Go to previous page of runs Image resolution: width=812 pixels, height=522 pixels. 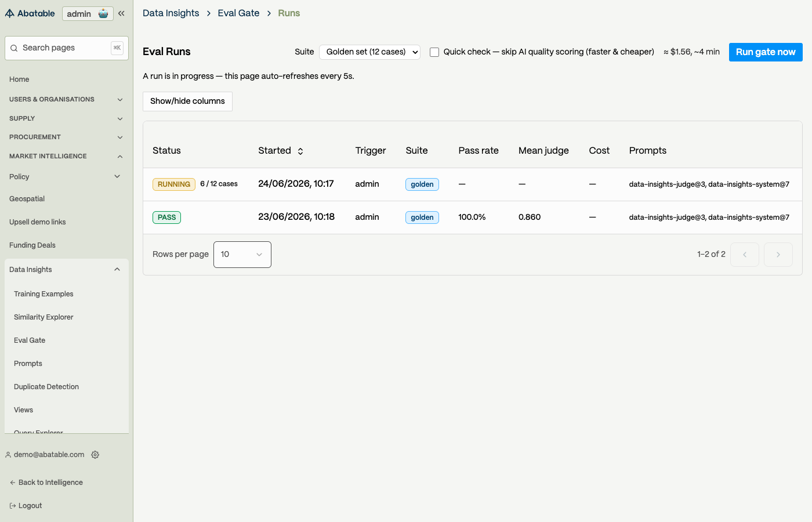tap(745, 255)
